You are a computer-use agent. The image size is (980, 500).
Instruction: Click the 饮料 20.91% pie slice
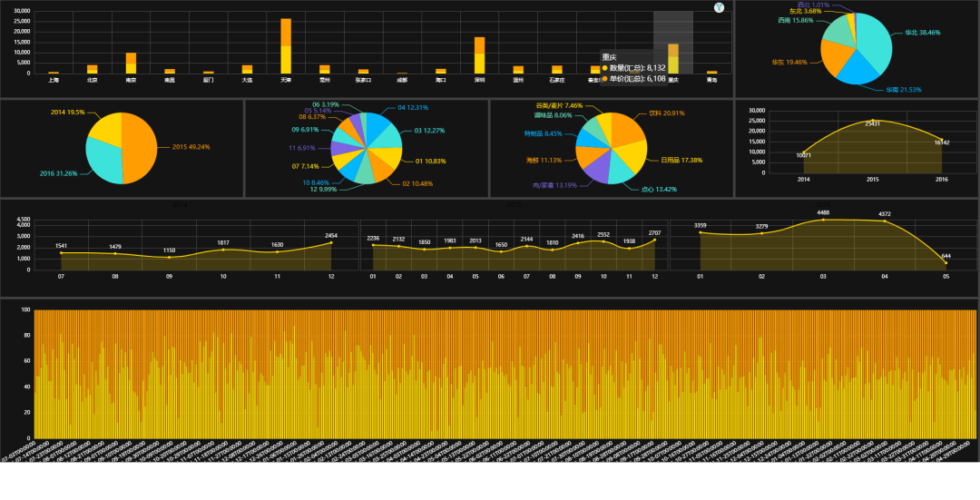[628, 129]
